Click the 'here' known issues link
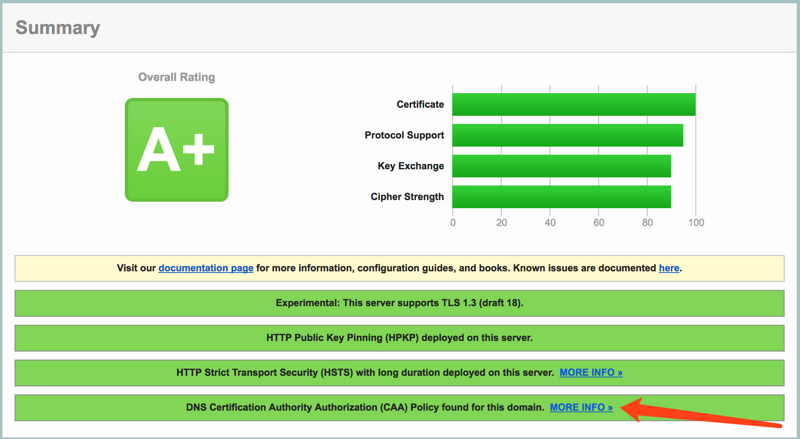Viewport: 800px width, 439px height. tap(669, 268)
